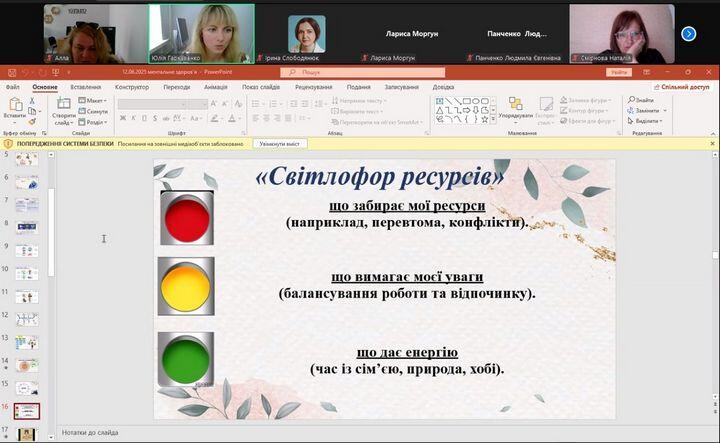
Task: Toggle the bulleted list icon
Action: 258,104
